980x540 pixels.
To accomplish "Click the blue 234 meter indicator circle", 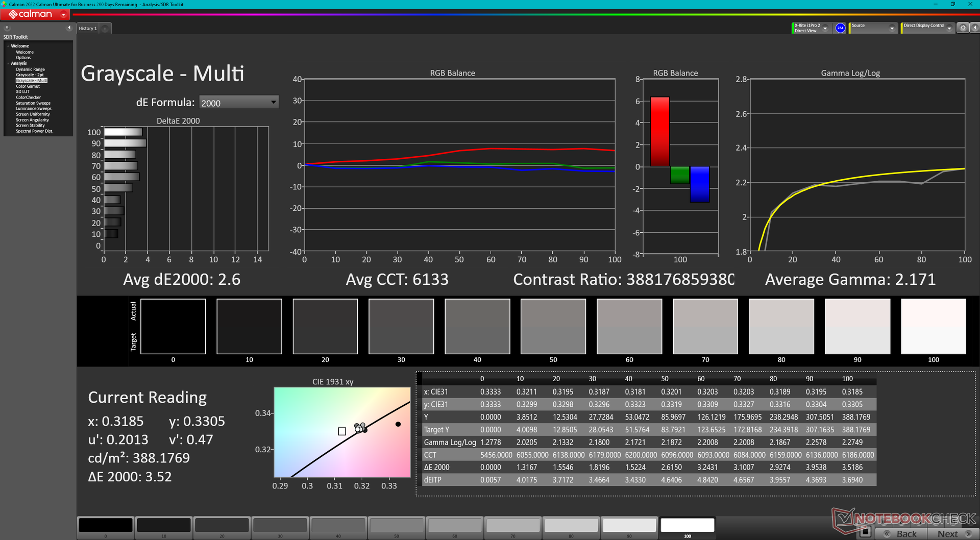I will (840, 28).
